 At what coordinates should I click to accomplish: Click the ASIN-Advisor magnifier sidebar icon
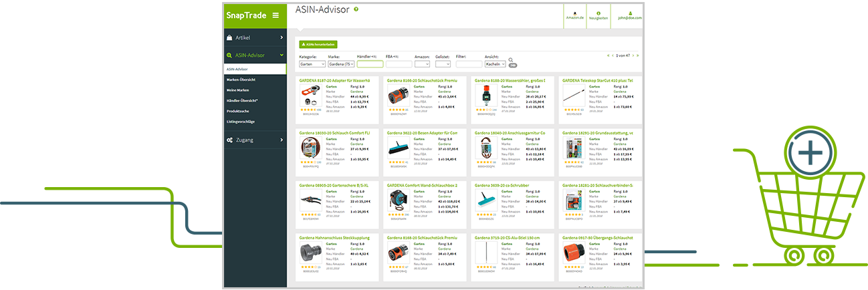coord(229,55)
